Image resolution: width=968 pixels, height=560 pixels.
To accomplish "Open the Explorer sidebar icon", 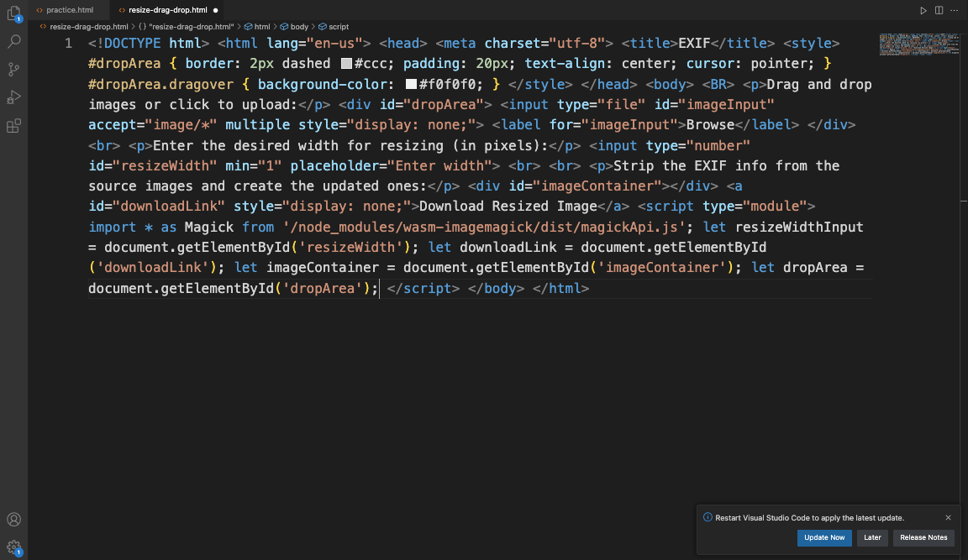I will (13, 13).
